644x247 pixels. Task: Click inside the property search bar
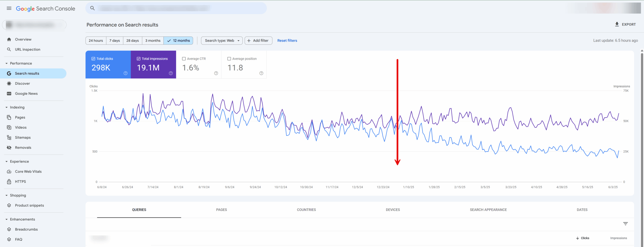point(176,8)
